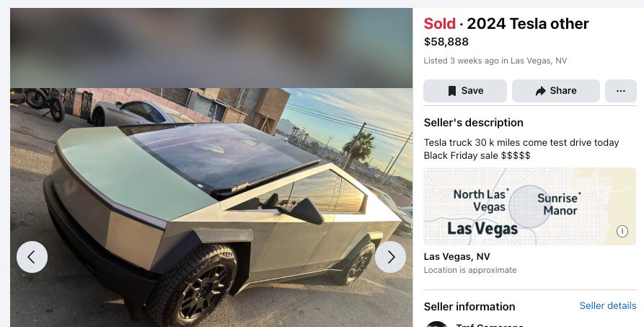Screen dimensions: 644x327
Task: Click the listing title 2024 Tesla other
Action: tap(528, 24)
